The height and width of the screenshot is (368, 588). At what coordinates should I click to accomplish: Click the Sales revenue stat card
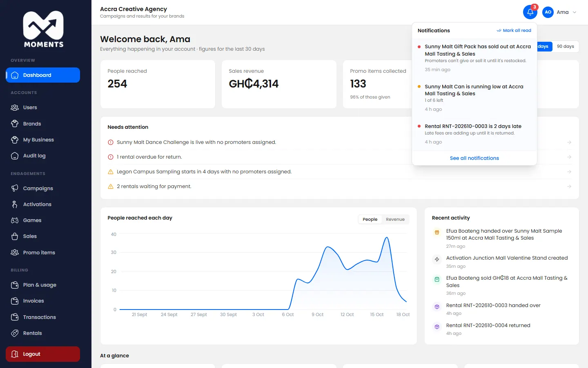pyautogui.click(x=279, y=84)
